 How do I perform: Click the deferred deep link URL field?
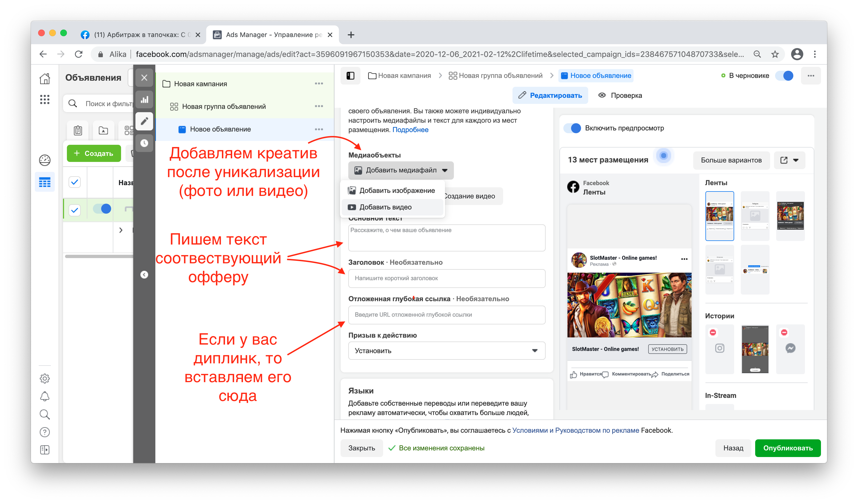point(446,315)
